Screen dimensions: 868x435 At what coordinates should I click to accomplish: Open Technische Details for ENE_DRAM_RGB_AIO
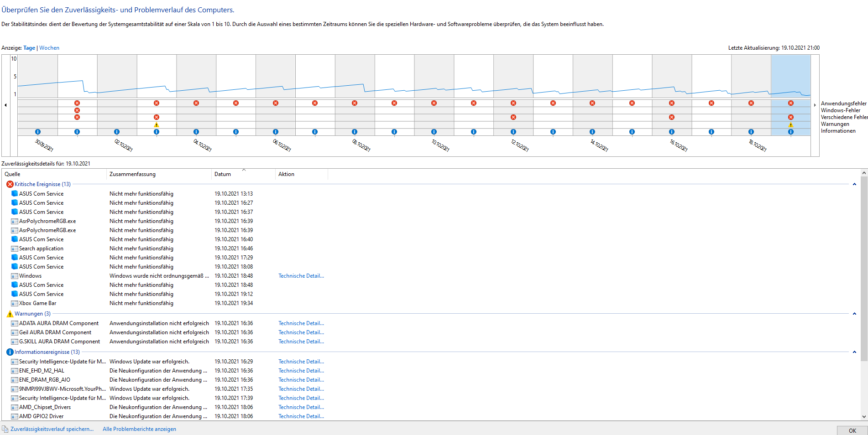point(301,380)
